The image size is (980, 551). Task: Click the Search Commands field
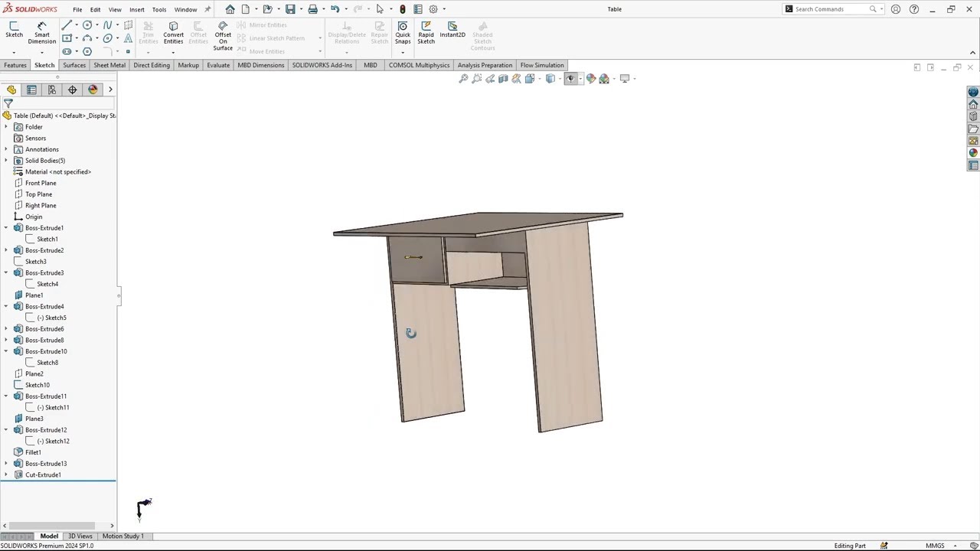(834, 9)
